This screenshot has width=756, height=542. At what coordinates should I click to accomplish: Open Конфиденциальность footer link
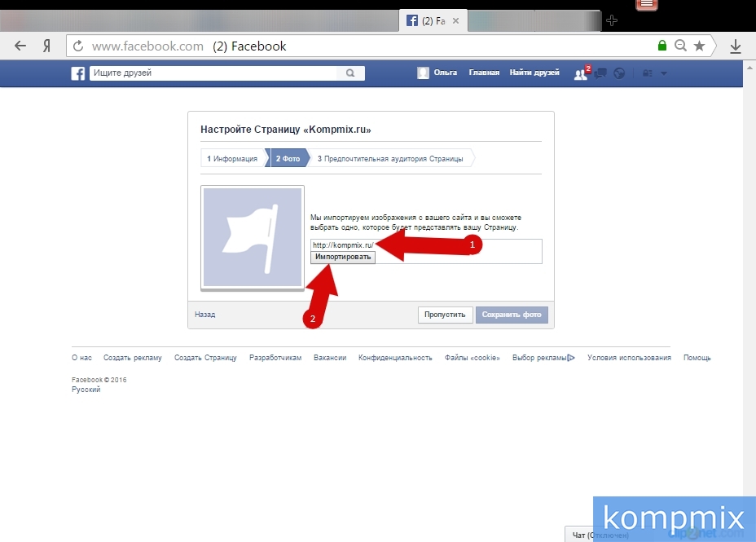(x=395, y=358)
